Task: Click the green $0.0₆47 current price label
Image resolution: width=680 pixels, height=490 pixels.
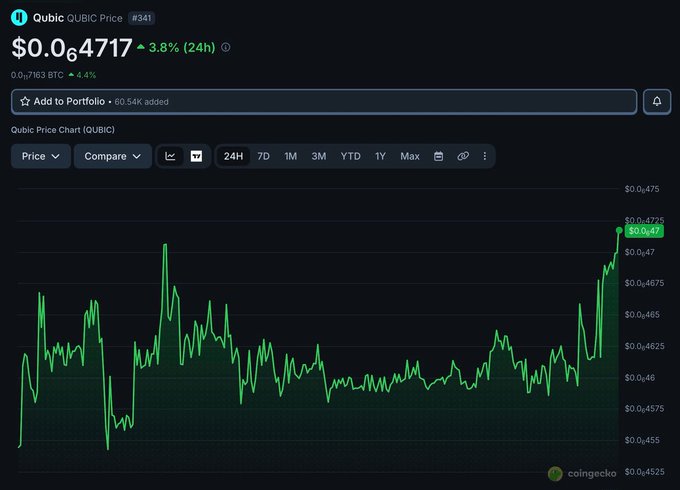Action: [x=644, y=231]
